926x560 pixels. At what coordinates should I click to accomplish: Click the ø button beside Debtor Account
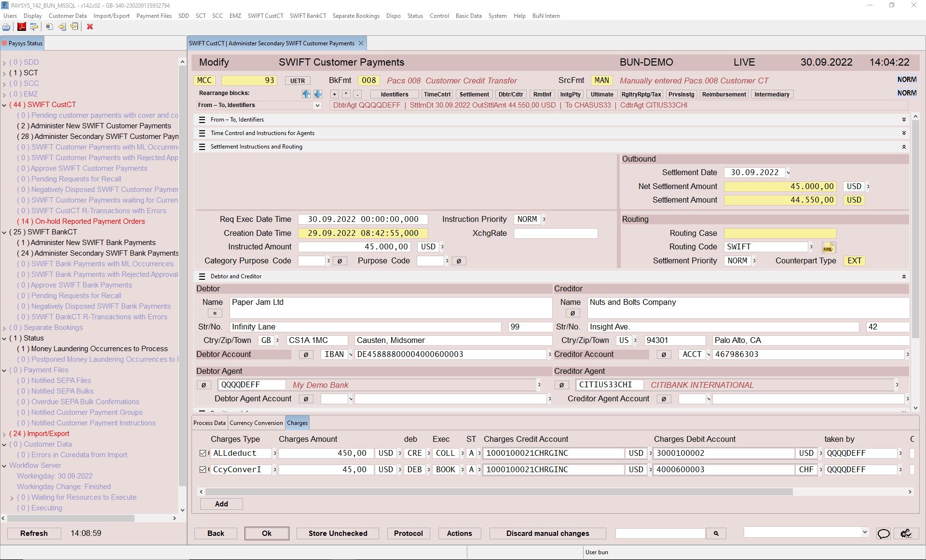(306, 355)
